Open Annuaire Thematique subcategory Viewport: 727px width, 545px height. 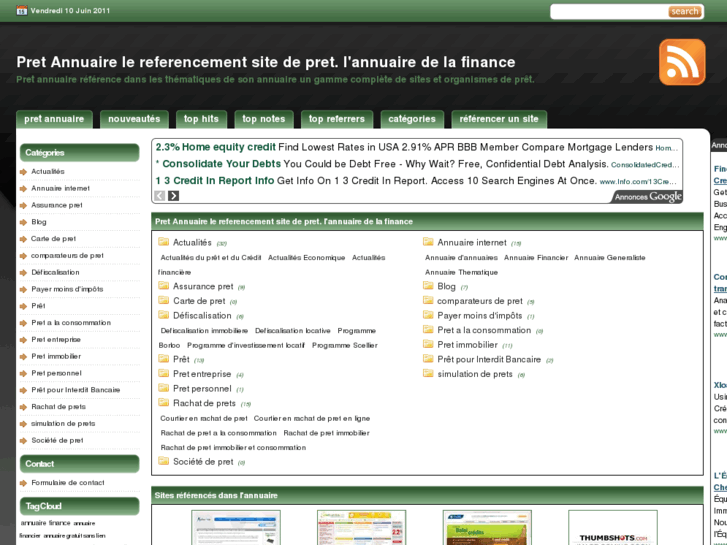point(461,272)
